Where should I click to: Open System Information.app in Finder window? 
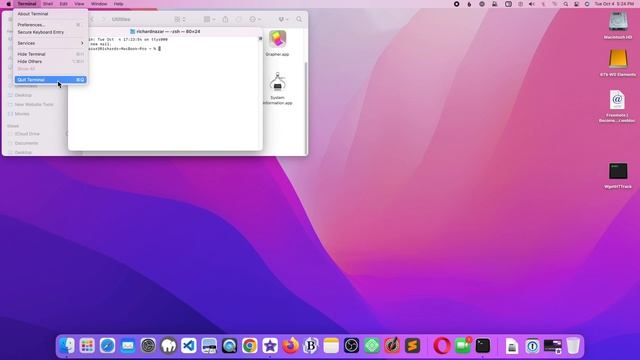[x=278, y=88]
